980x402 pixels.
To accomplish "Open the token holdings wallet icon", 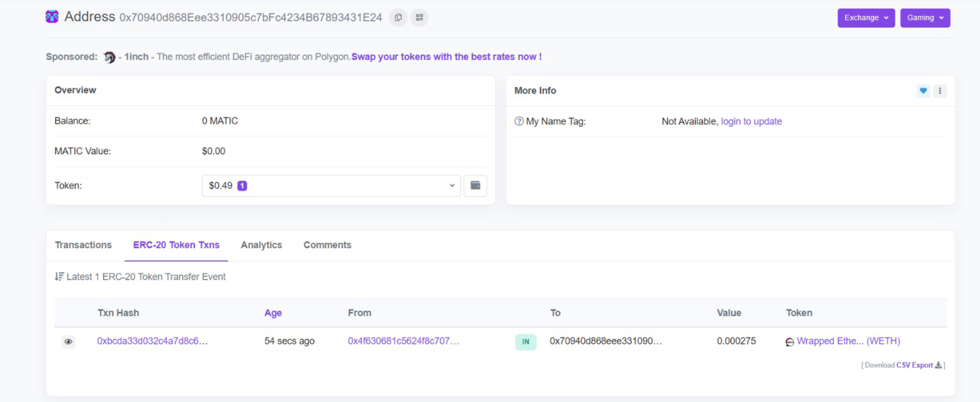I will tap(475, 186).
